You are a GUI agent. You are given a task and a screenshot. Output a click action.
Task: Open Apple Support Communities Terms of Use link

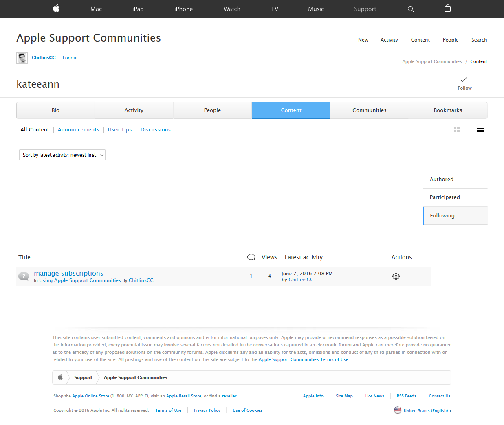[304, 360]
